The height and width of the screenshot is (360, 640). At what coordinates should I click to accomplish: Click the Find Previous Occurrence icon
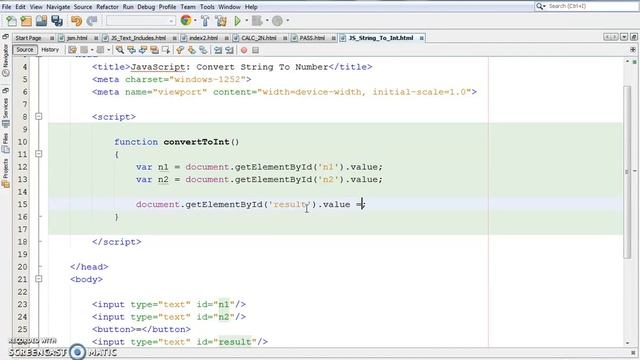131,50
